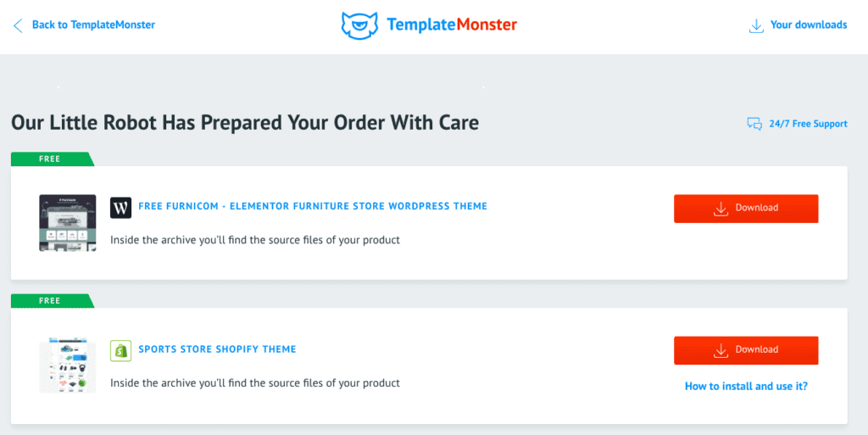Open the Sports Store Shopify Theme title
This screenshot has height=435, width=868.
pos(217,349)
